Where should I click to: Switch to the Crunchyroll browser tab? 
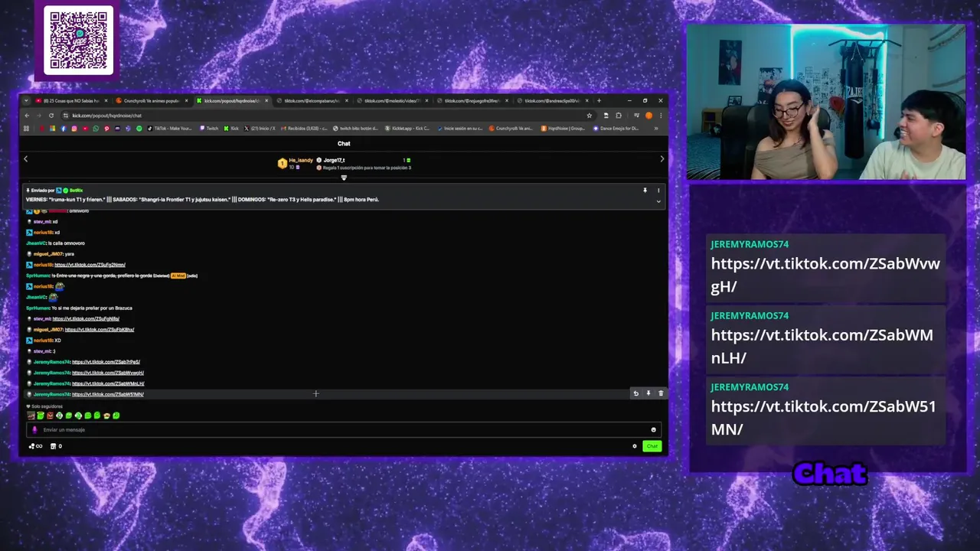point(151,100)
